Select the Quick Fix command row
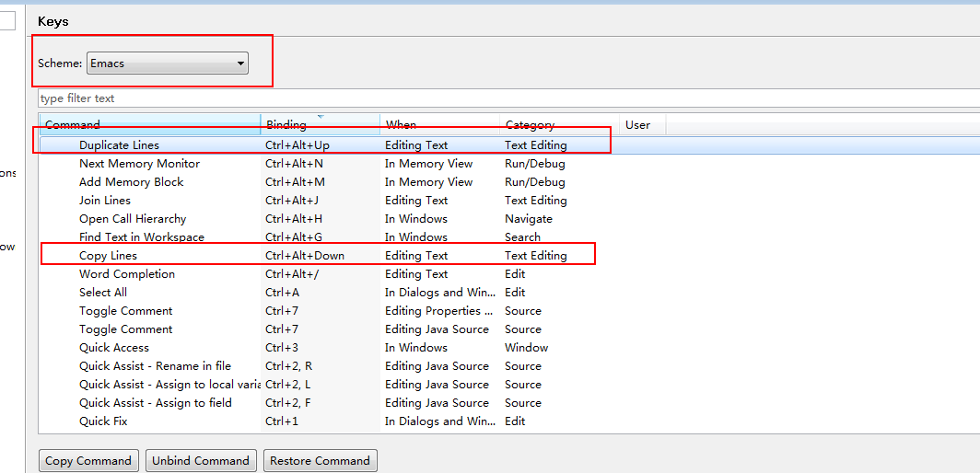The height and width of the screenshot is (473, 980). 103,421
